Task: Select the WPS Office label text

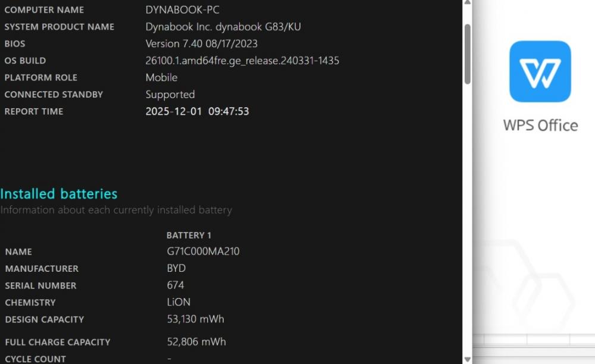Action: click(540, 125)
